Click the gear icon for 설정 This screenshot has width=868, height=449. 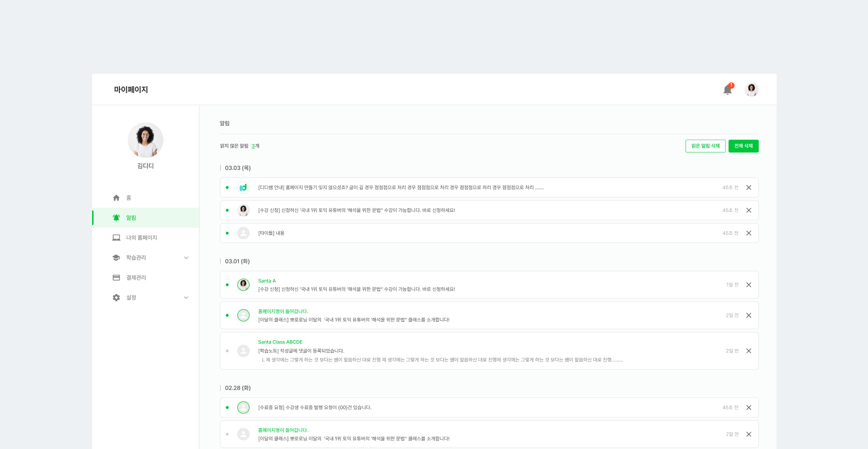(x=116, y=298)
